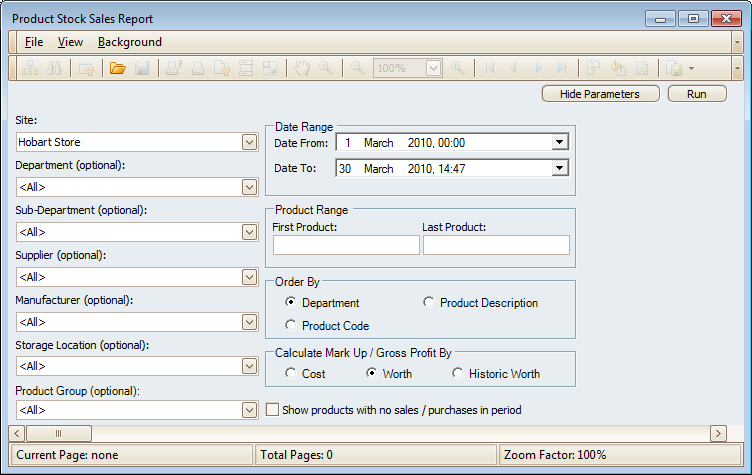Click the toolbar overflow options arrow
This screenshot has width=752, height=475.
(737, 68)
